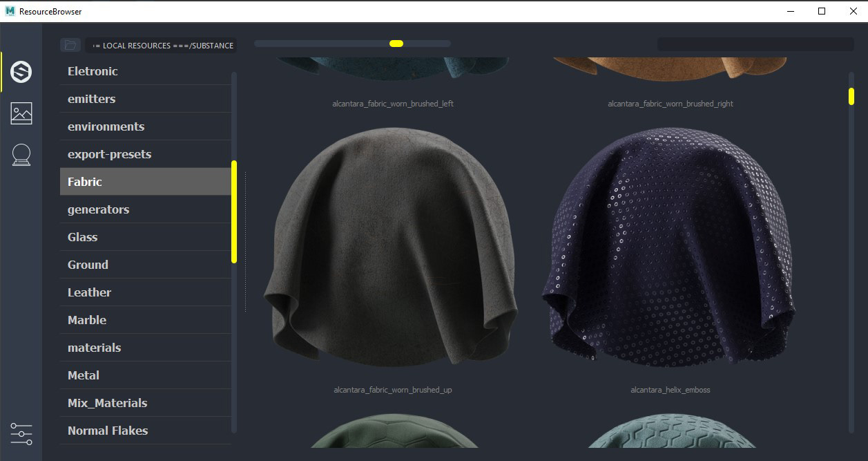Select the Mix_Materials category

point(146,403)
